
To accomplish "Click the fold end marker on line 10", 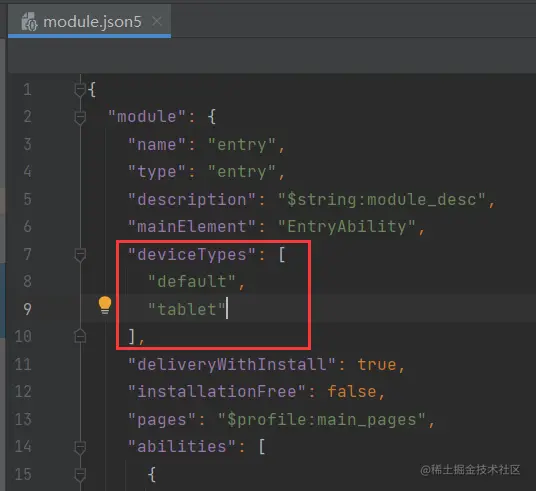I will (x=80, y=336).
